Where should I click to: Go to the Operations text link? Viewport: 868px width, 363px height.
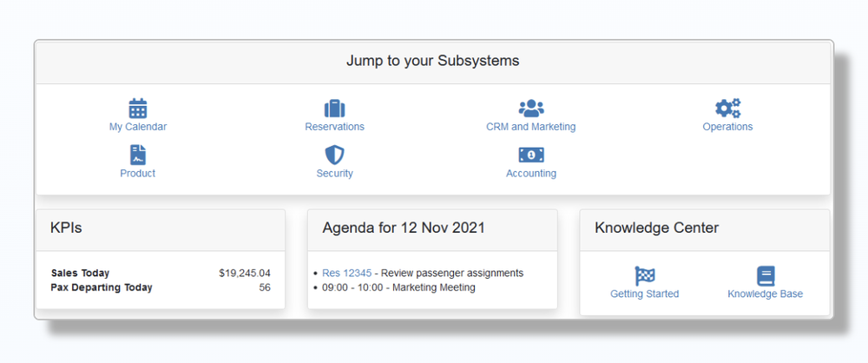[x=727, y=127]
